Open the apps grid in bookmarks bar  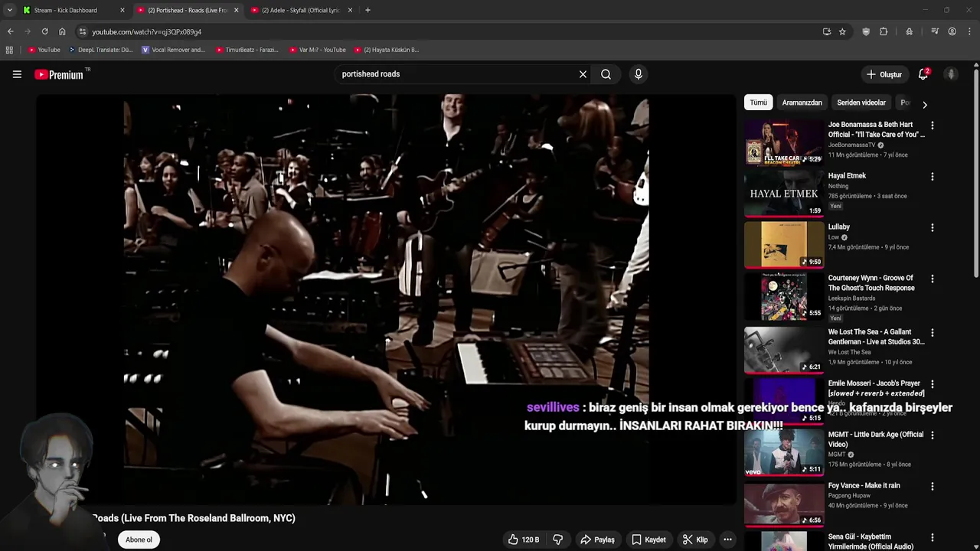click(9, 50)
